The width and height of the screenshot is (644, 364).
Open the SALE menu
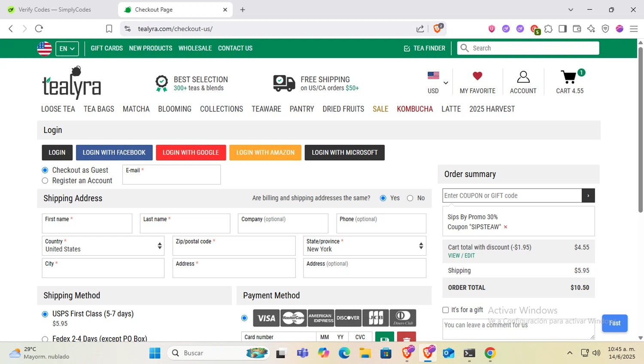(x=380, y=109)
